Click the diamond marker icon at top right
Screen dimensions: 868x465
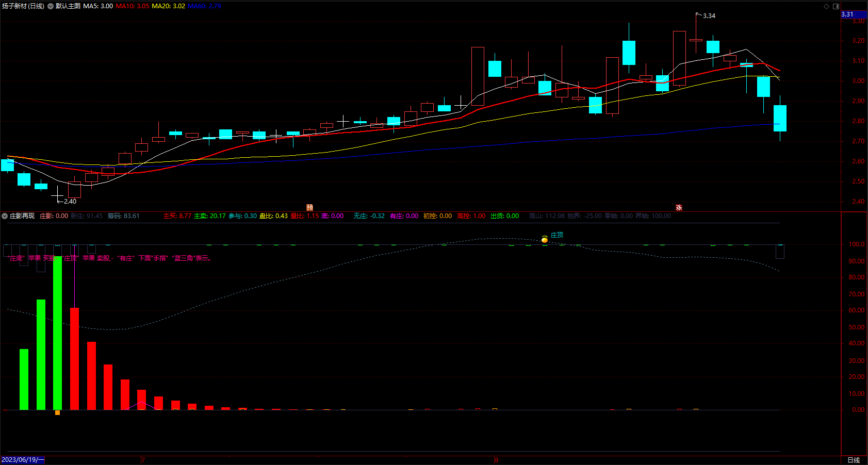click(x=826, y=6)
